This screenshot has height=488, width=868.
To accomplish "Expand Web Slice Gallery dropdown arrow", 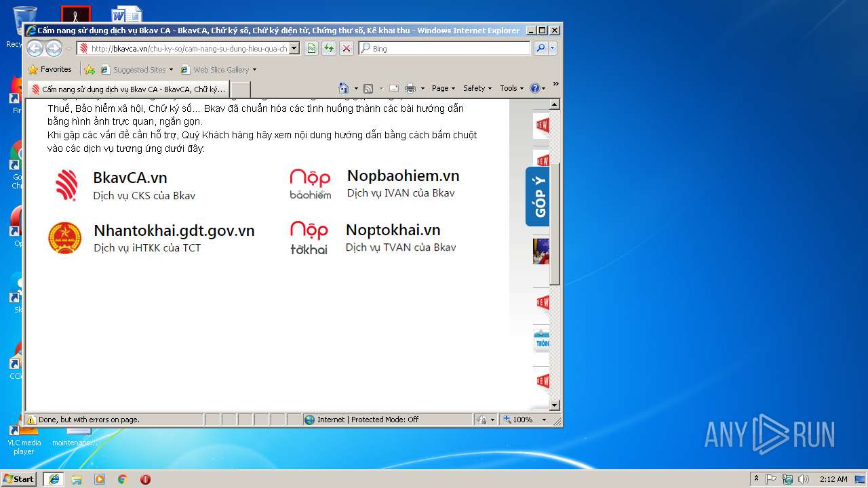I will (255, 70).
